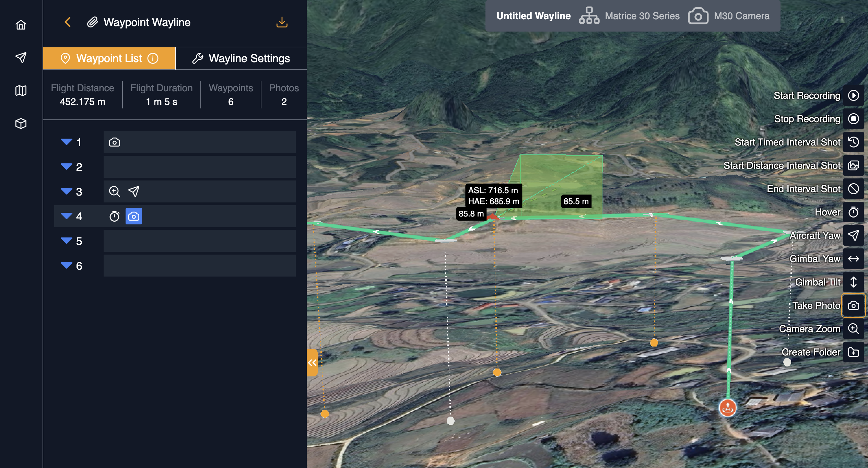
Task: Select take photo action on waypoint 4
Action: (x=134, y=216)
